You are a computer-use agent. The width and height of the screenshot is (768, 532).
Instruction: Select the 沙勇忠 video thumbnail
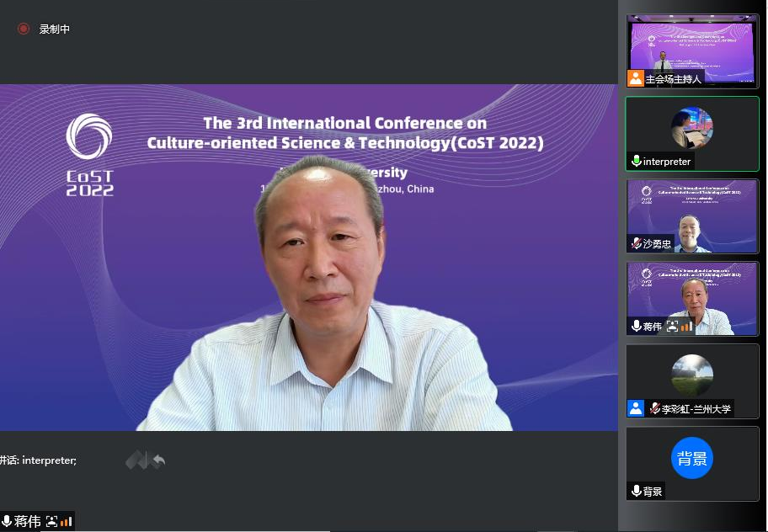tap(692, 216)
